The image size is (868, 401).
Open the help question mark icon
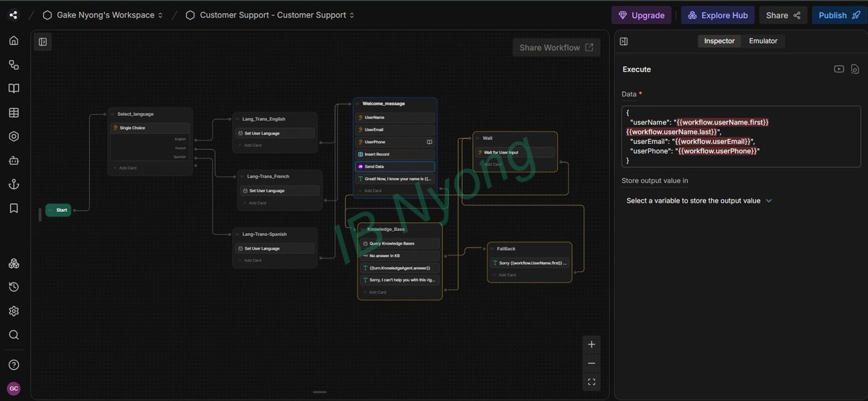pyautogui.click(x=14, y=364)
